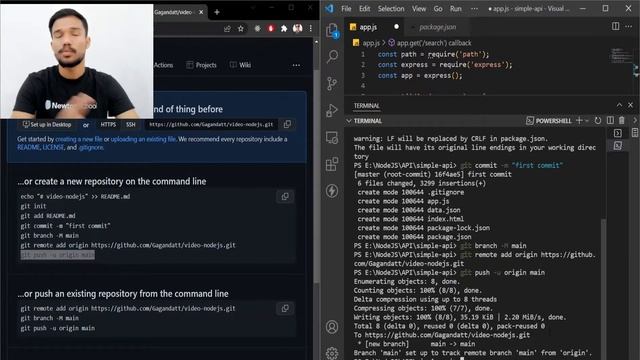Open a new browser tab
Screen dimensions: 640x360
217,12
